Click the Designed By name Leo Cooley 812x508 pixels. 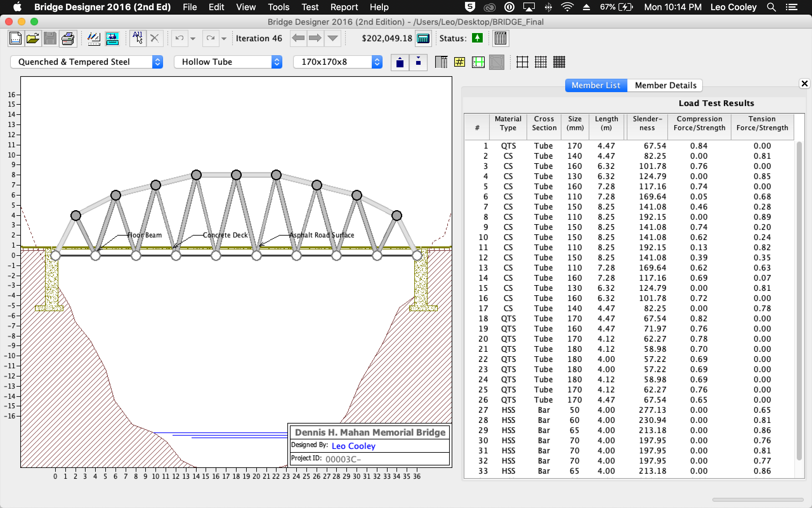coord(353,446)
